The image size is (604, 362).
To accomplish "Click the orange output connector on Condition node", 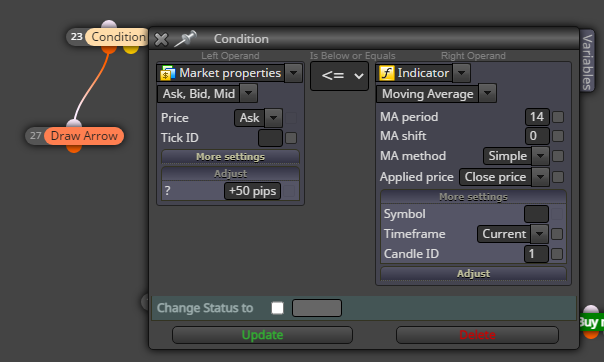I will click(x=109, y=49).
